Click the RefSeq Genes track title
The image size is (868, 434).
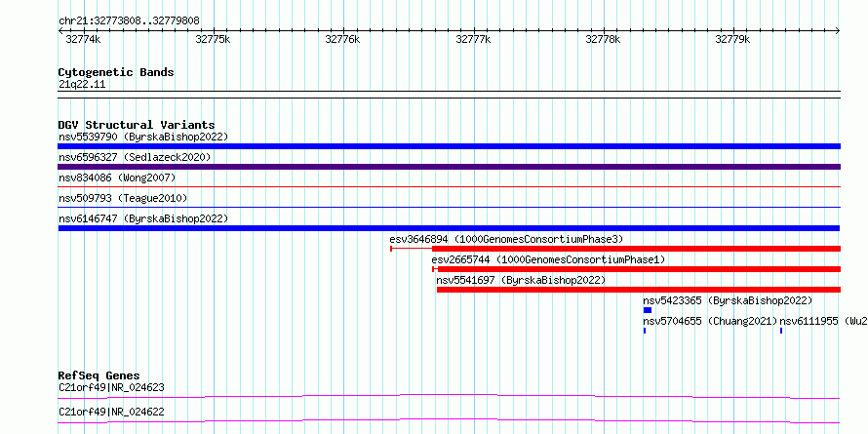point(99,376)
